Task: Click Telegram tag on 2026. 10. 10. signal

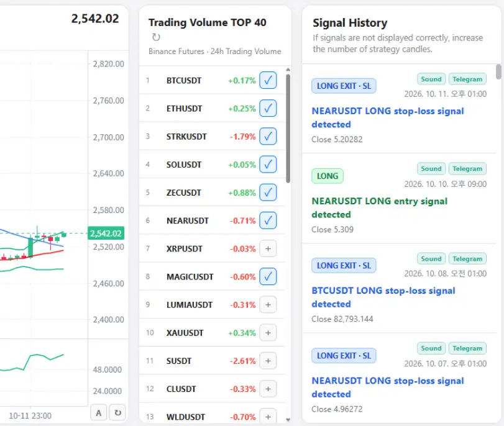Action: click(467, 169)
